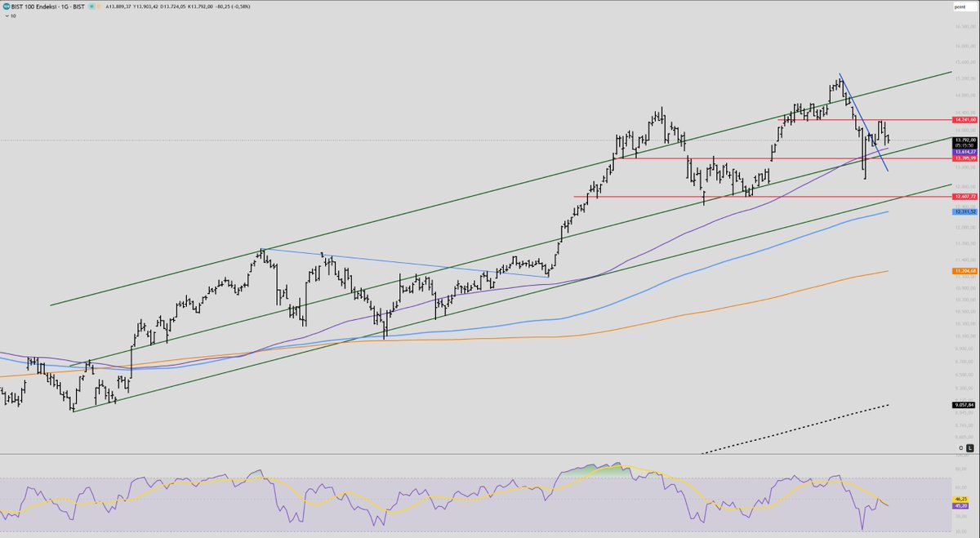Click the 0 auto scale button

click(960, 448)
